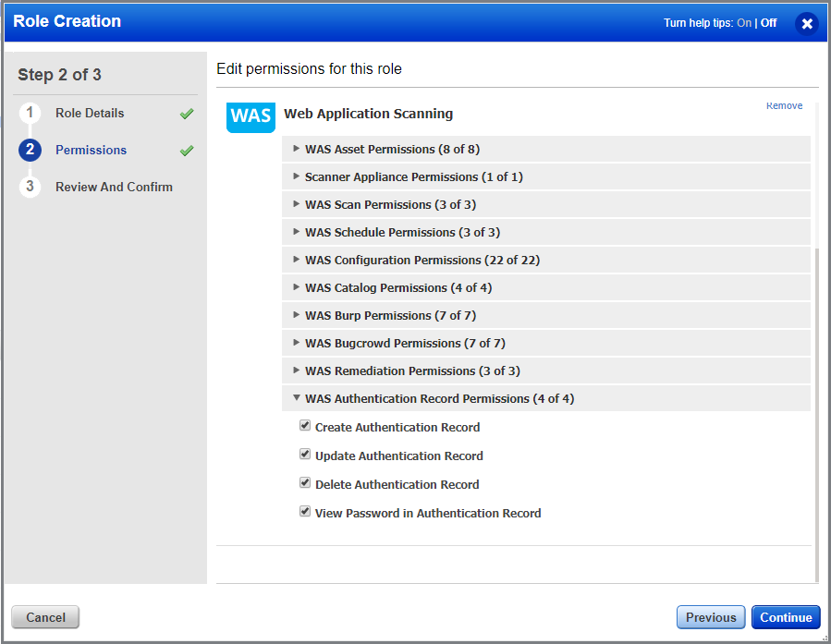
Task: Click the WAS module icon
Action: (250, 117)
